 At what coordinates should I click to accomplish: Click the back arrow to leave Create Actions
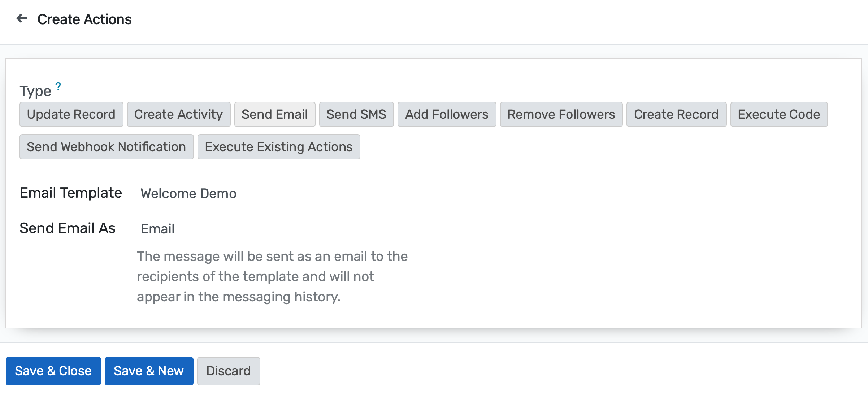point(22,19)
